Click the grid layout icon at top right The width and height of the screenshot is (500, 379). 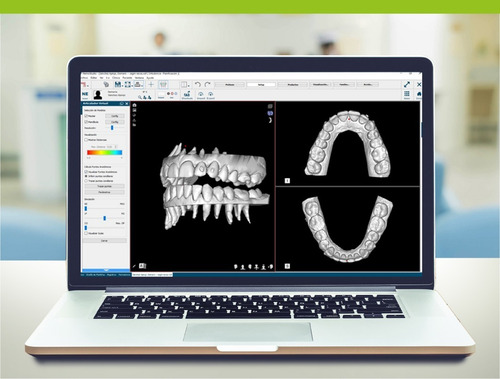407,94
